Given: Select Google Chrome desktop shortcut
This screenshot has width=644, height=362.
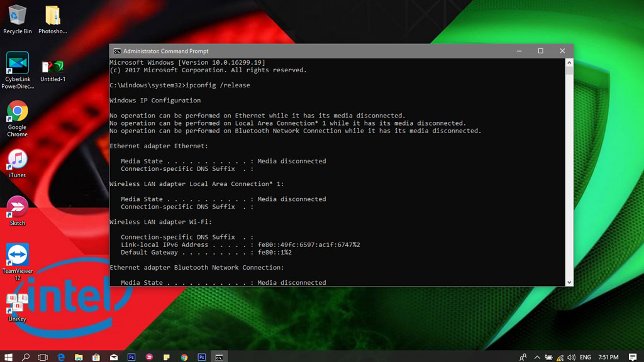Looking at the screenshot, I should [17, 119].
